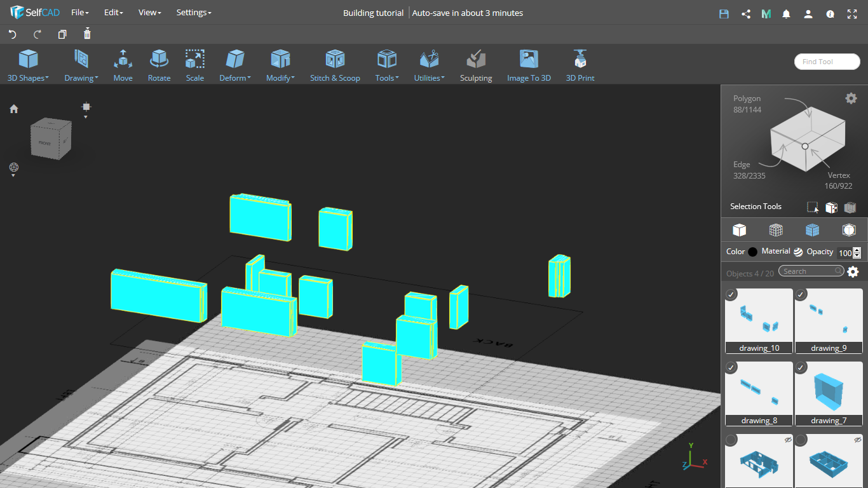Image resolution: width=868 pixels, height=488 pixels.
Task: Select the Move tool
Action: pyautogui.click(x=123, y=65)
